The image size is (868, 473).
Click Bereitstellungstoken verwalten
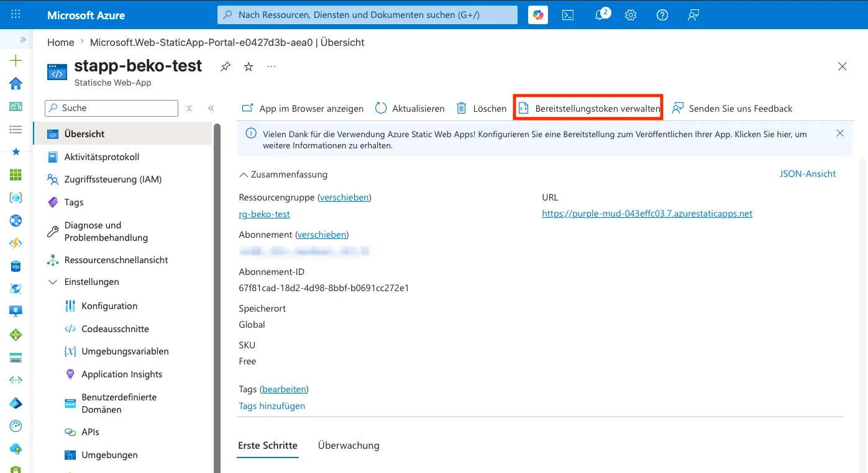click(588, 109)
